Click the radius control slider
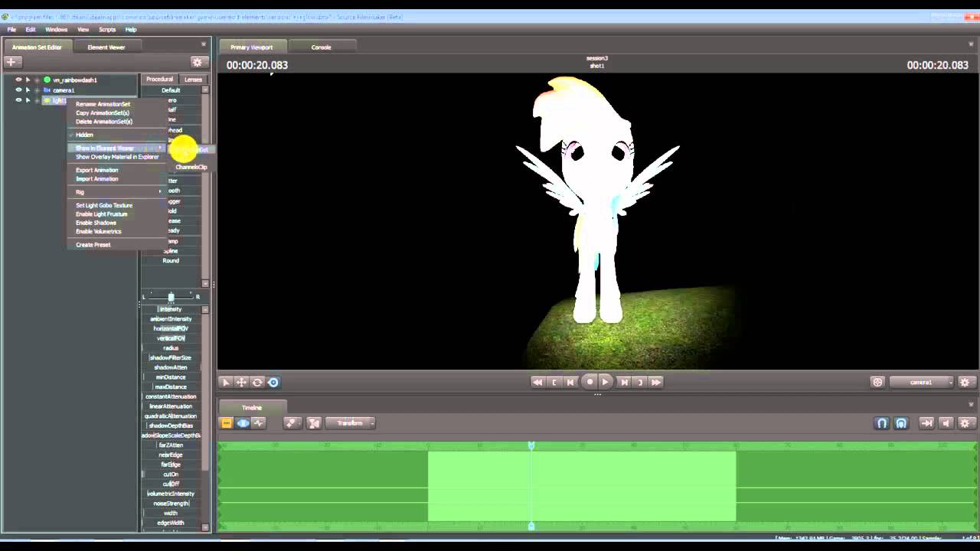This screenshot has width=980, height=551. click(x=171, y=348)
